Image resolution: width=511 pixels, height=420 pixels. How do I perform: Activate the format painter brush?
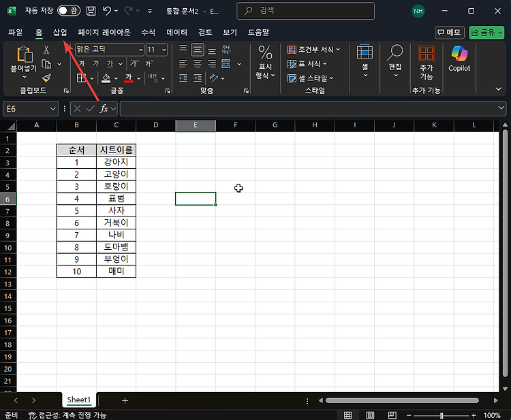(x=46, y=78)
